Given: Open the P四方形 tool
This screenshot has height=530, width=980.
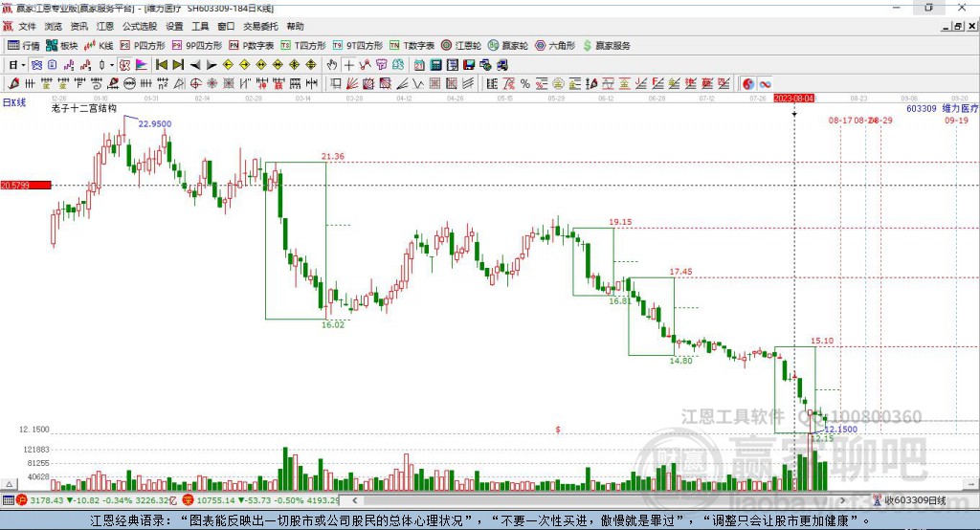Looking at the screenshot, I should tap(143, 46).
